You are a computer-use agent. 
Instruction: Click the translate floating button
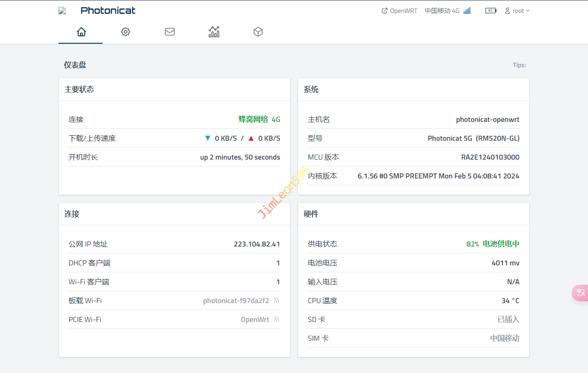click(580, 293)
